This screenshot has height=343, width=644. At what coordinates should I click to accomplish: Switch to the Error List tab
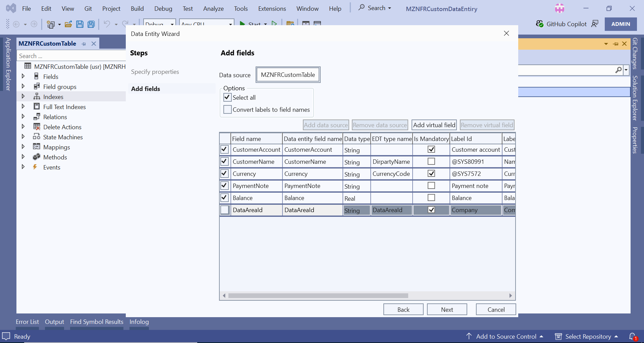coord(27,322)
